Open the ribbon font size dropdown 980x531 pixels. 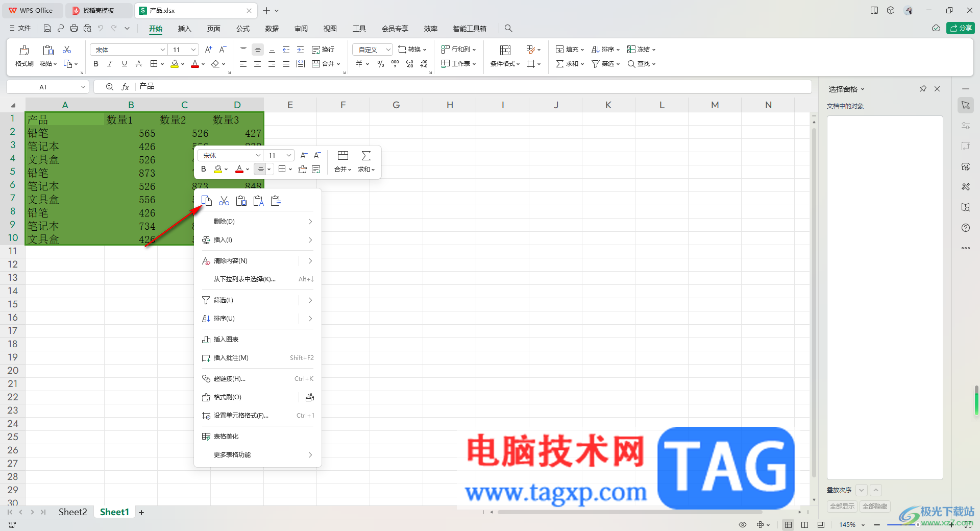(193, 50)
